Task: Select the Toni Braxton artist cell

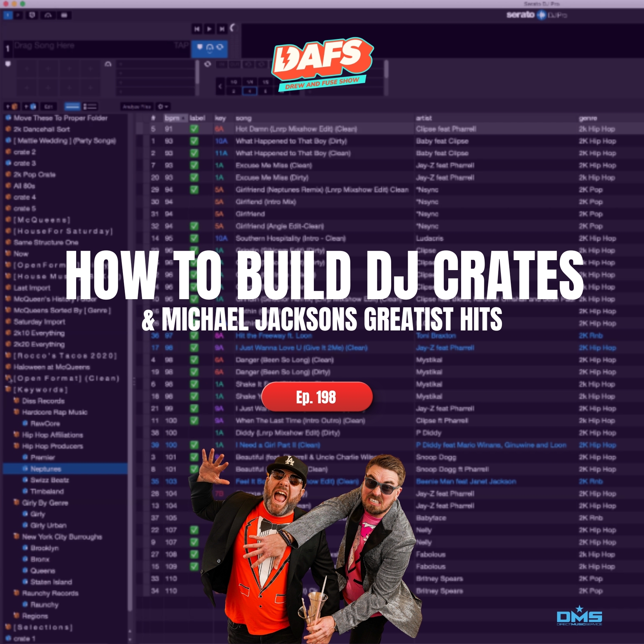Action: tap(436, 336)
